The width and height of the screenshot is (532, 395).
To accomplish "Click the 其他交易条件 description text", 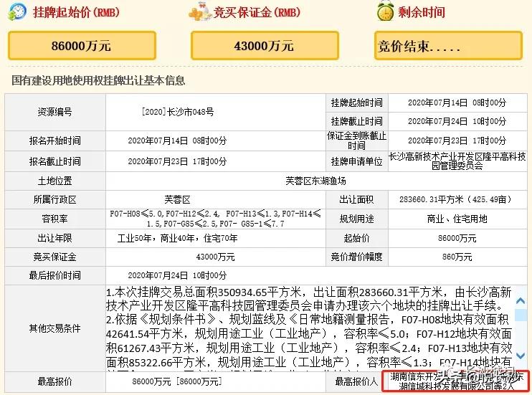I will (x=309, y=328).
